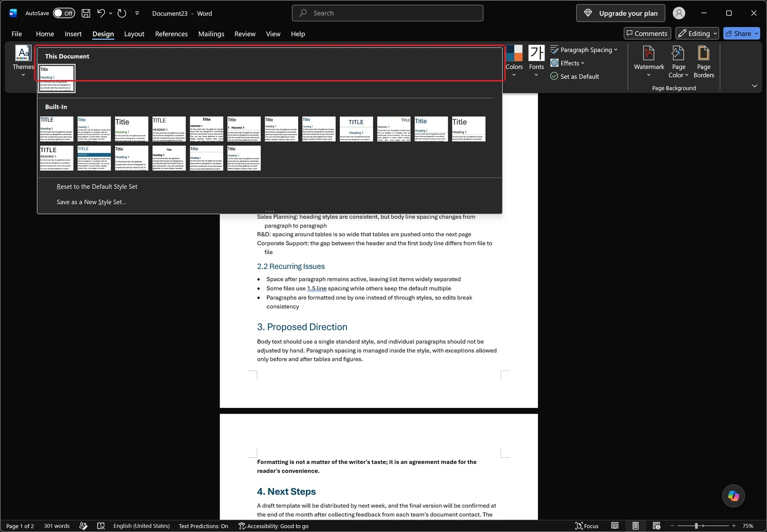Expand the Undo history arrow
Image resolution: width=767 pixels, height=532 pixels.
[111, 13]
